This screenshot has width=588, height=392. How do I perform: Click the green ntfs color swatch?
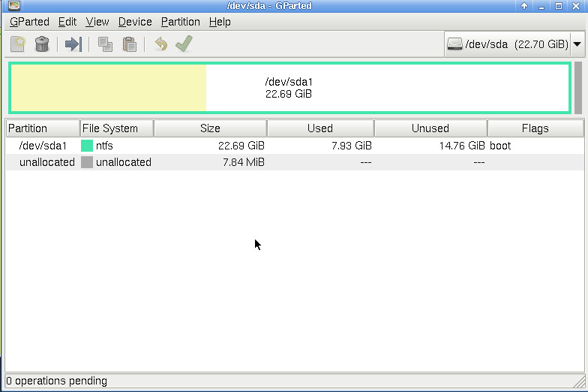tap(87, 146)
